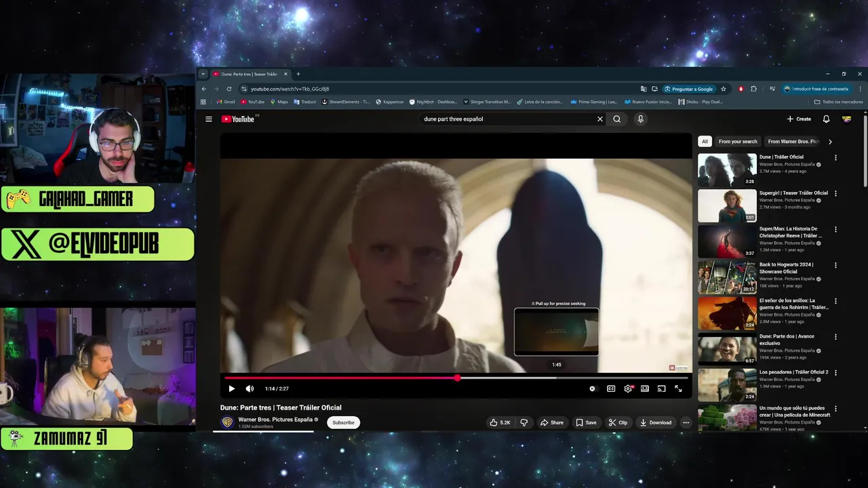Select the From Warner Bros. chip
This screenshot has height=488, width=868.
(x=793, y=142)
